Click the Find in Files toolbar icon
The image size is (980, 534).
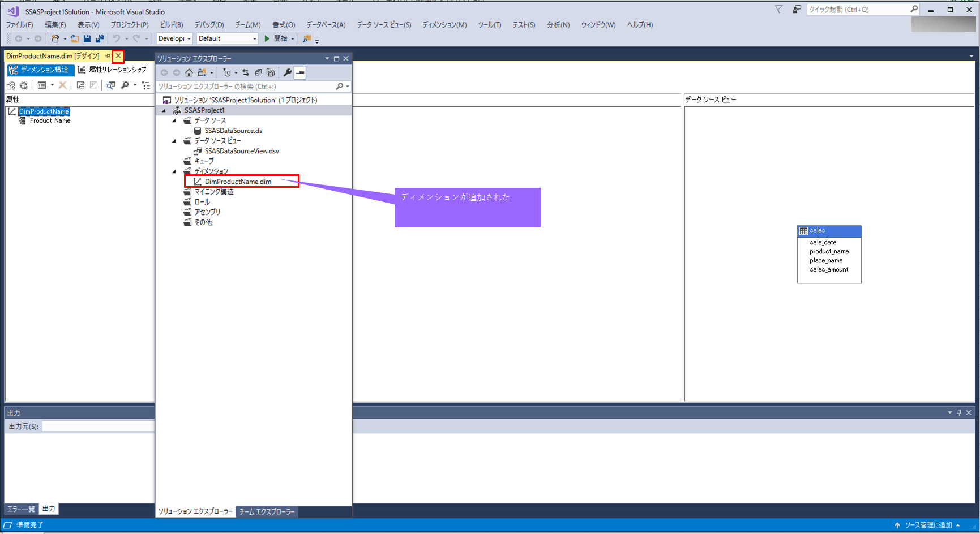tap(307, 38)
